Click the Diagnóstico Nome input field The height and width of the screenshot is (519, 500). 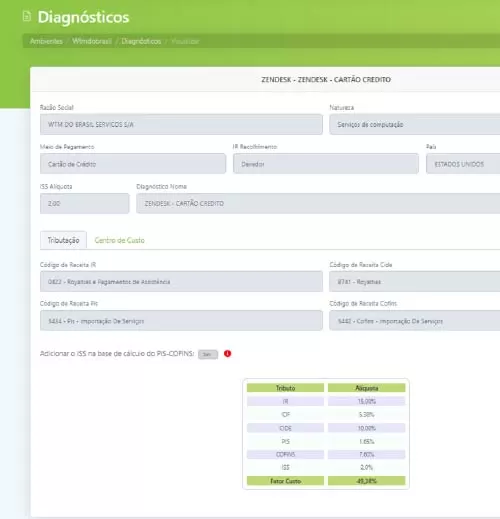(x=318, y=203)
